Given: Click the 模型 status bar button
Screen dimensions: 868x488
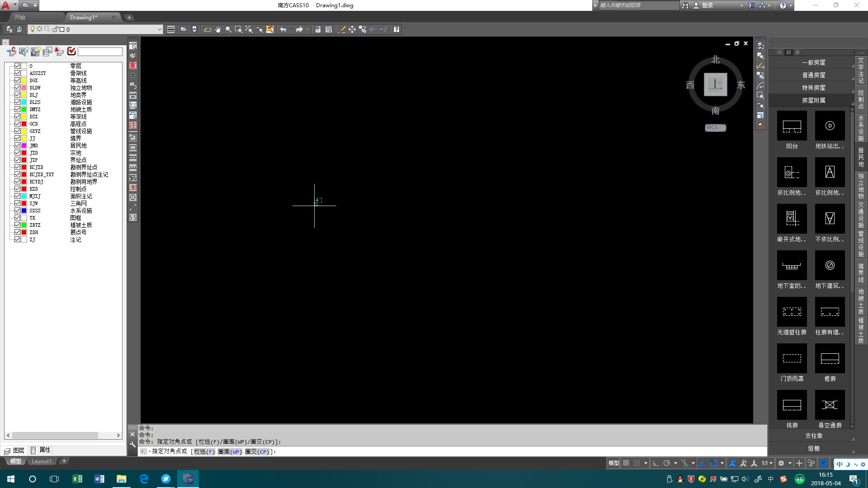Looking at the screenshot, I should click(x=613, y=463).
